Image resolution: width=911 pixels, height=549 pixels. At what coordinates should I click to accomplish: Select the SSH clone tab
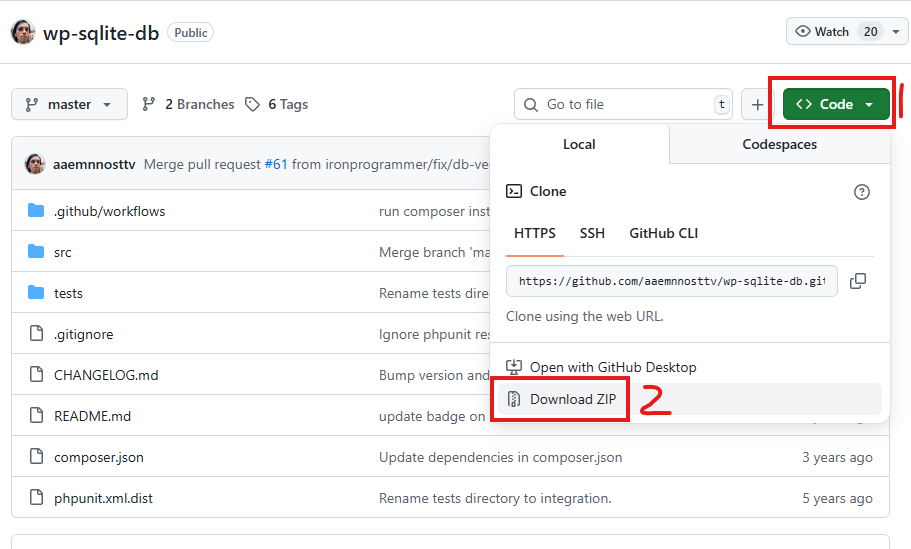click(x=592, y=233)
